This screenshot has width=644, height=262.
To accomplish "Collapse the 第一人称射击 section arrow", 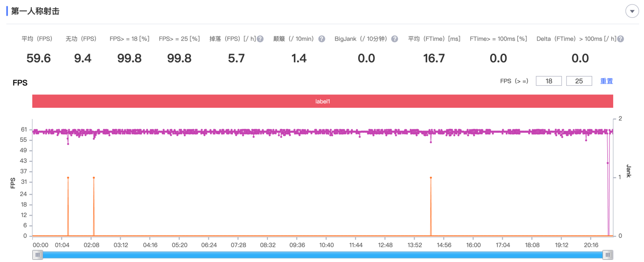I will (632, 11).
